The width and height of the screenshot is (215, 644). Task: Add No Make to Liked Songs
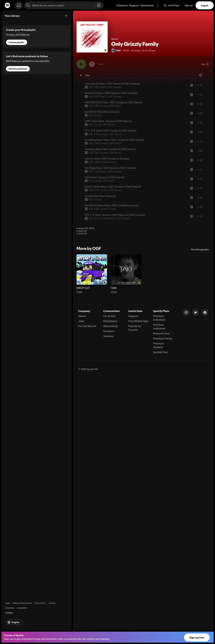tap(191, 170)
